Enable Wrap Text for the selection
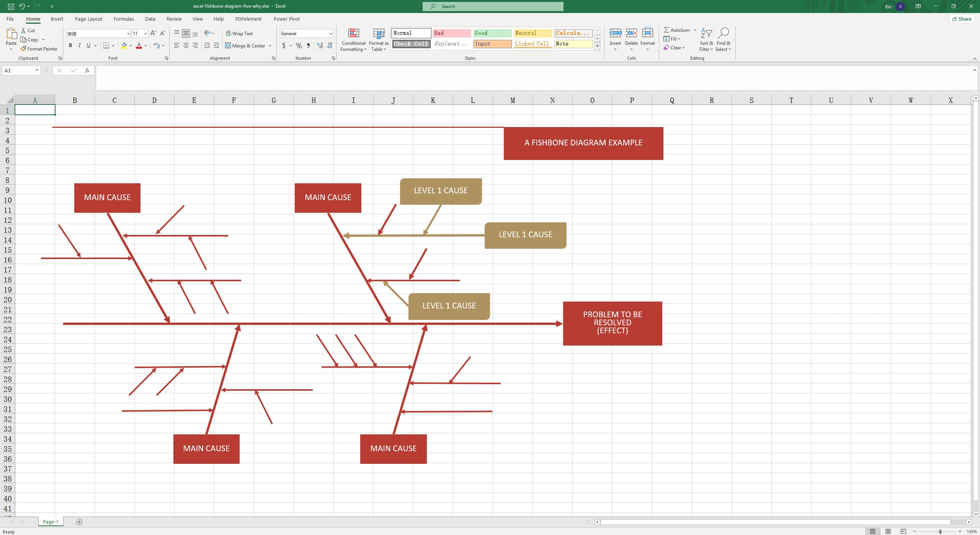Image resolution: width=980 pixels, height=535 pixels. (x=239, y=33)
